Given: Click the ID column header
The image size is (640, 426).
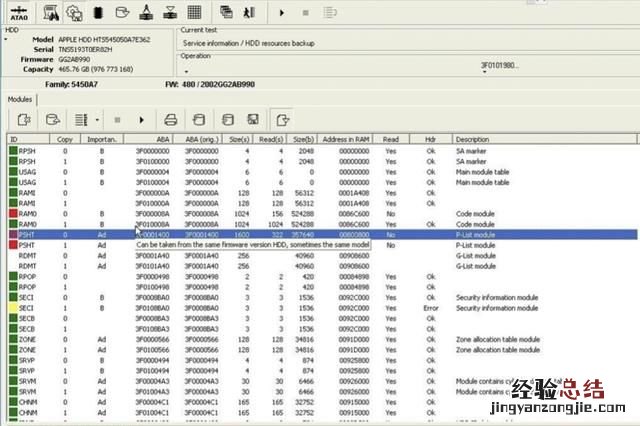Looking at the screenshot, I should [x=15, y=139].
